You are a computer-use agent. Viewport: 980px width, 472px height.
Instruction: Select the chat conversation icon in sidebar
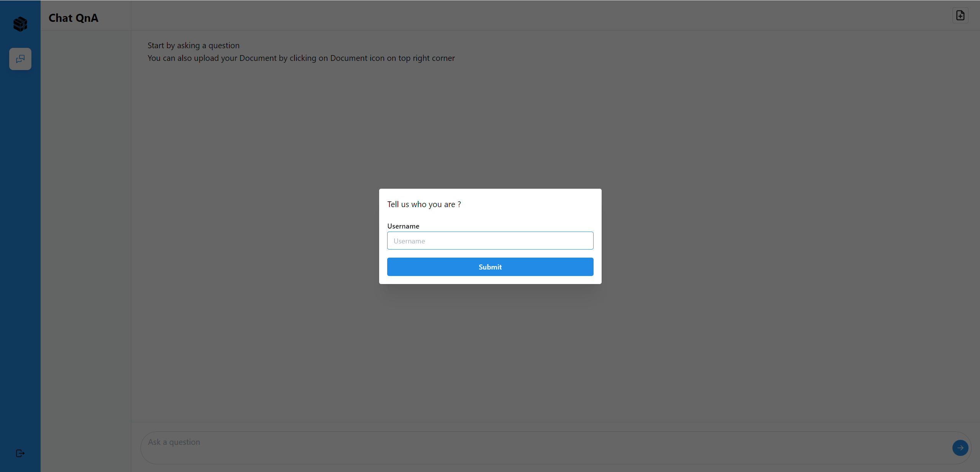point(20,59)
